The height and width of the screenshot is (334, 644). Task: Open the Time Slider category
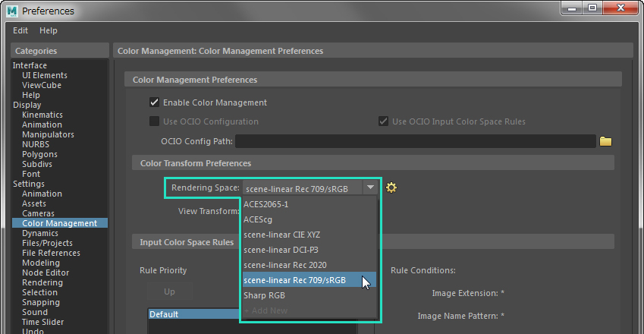(x=42, y=322)
